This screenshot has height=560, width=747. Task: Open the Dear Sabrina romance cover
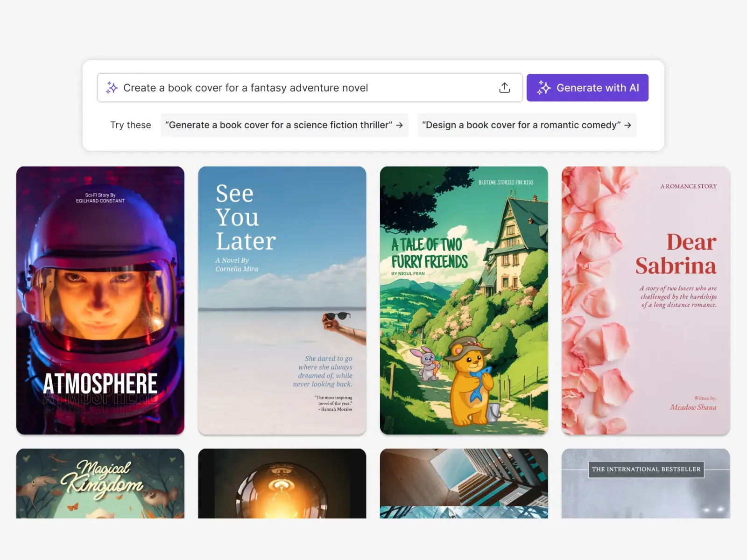(645, 300)
